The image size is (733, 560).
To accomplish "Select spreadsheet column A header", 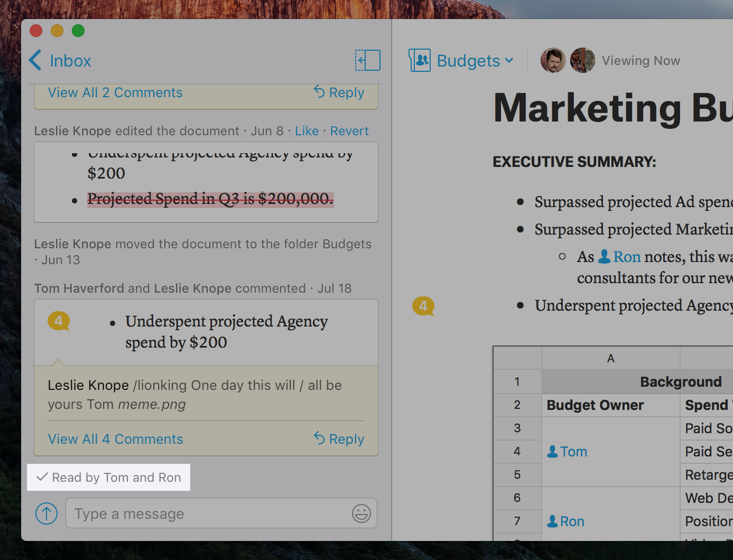I will coord(610,358).
